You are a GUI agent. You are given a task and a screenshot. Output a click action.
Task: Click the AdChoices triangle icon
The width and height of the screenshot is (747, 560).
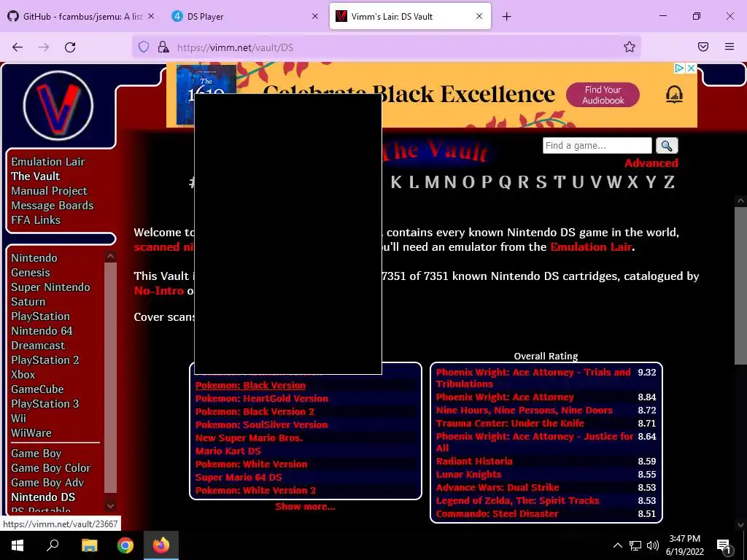[680, 68]
